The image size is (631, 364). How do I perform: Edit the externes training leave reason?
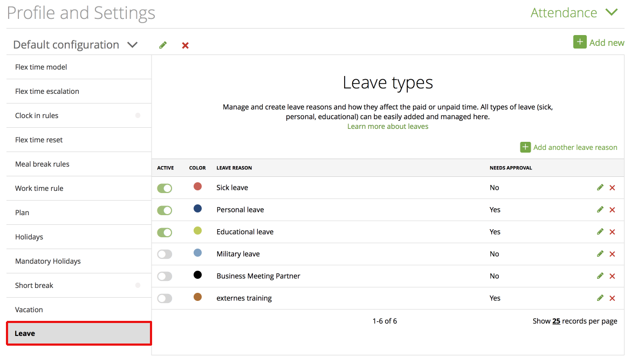coord(600,298)
